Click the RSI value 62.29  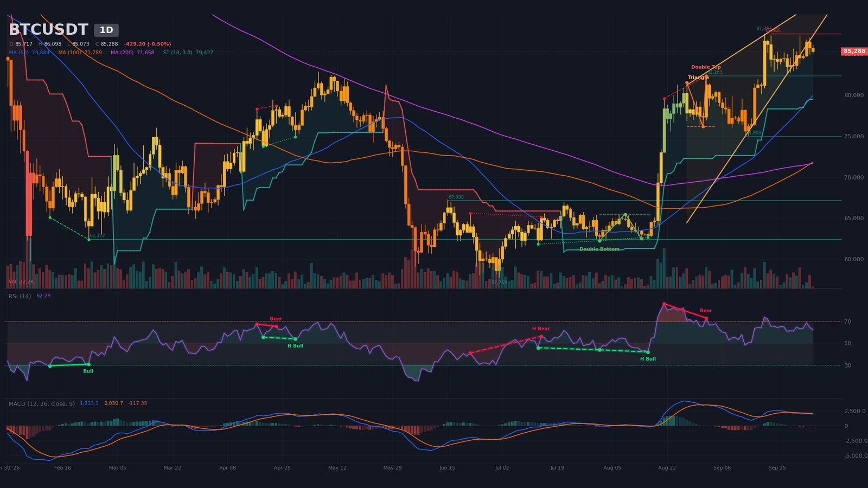[x=43, y=296]
